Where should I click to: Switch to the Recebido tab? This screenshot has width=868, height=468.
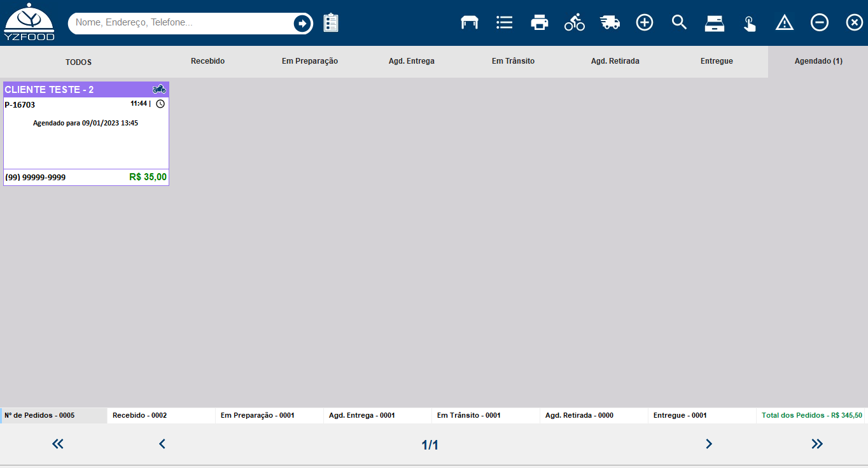207,61
